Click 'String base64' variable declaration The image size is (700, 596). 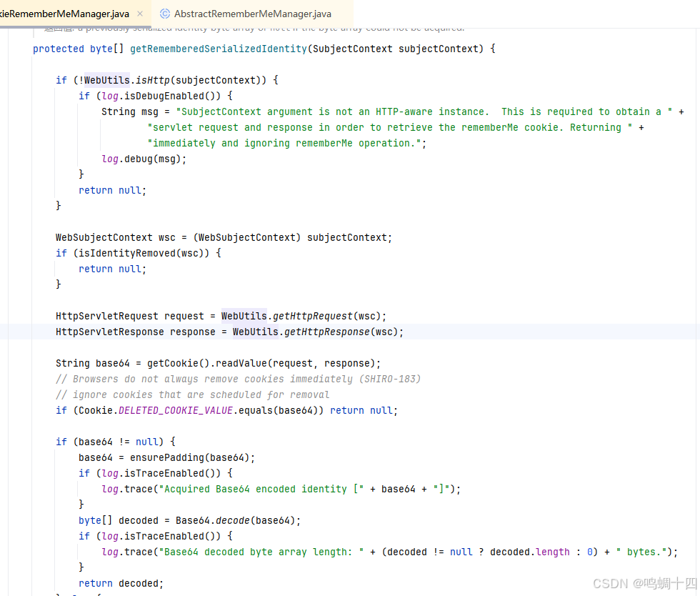tap(93, 363)
